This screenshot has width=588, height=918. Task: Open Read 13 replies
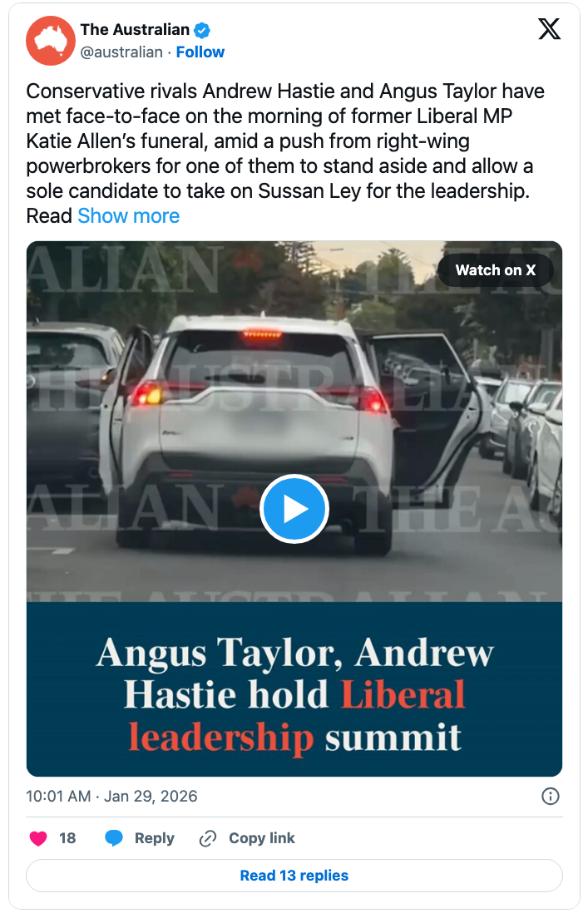tap(294, 876)
